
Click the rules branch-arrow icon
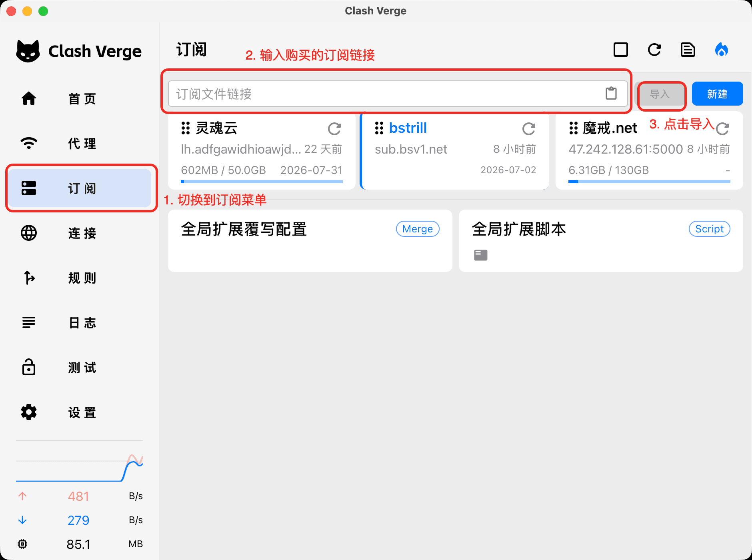point(29,278)
